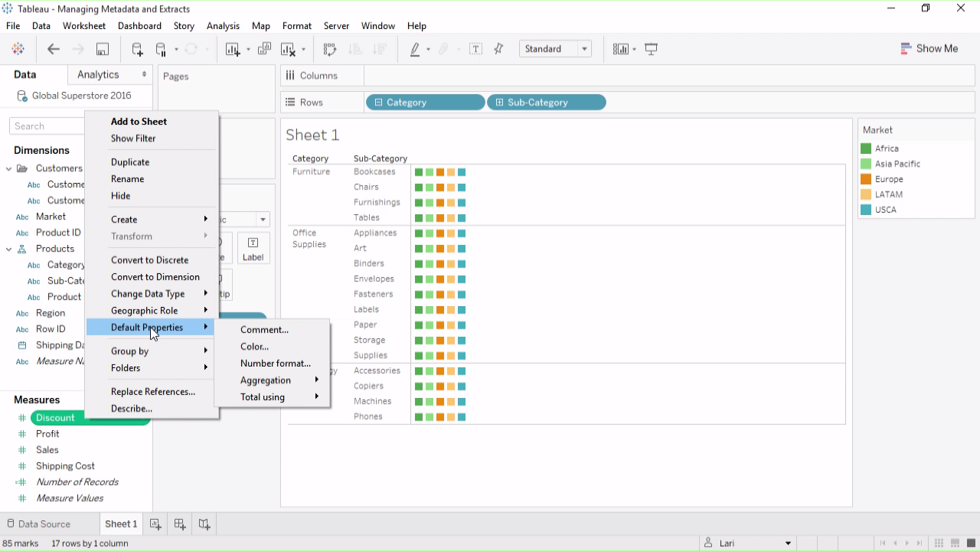Screen dimensions: 980x551
Task: Click the New dashboard icon at bottom
Action: [180, 524]
